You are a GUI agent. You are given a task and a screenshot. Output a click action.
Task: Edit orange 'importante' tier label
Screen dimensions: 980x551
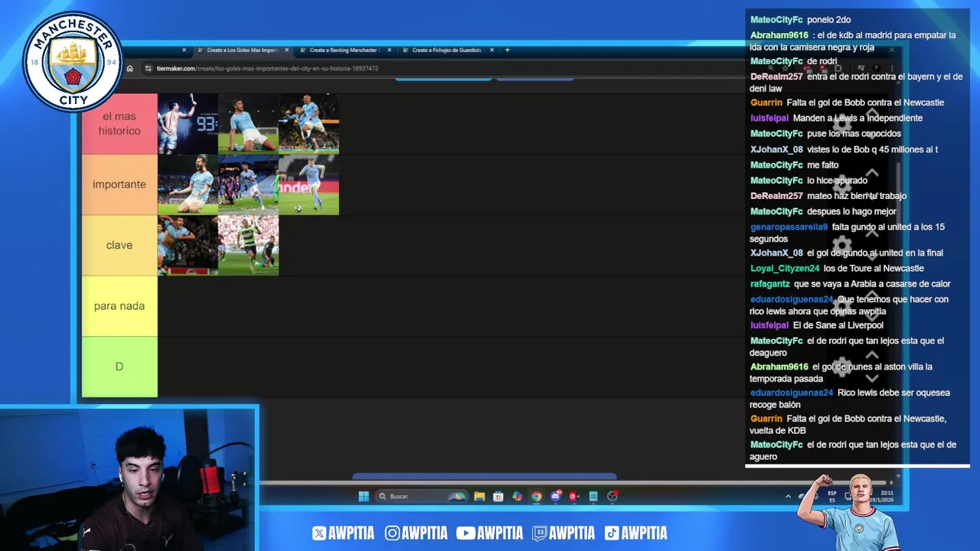pos(119,184)
